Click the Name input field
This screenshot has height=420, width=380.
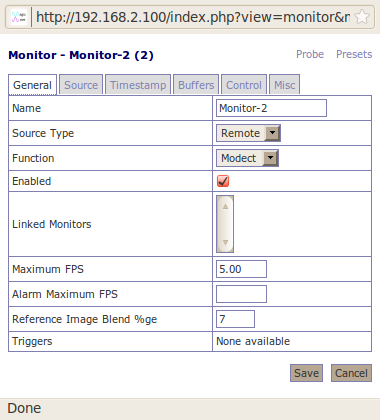pyautogui.click(x=271, y=108)
